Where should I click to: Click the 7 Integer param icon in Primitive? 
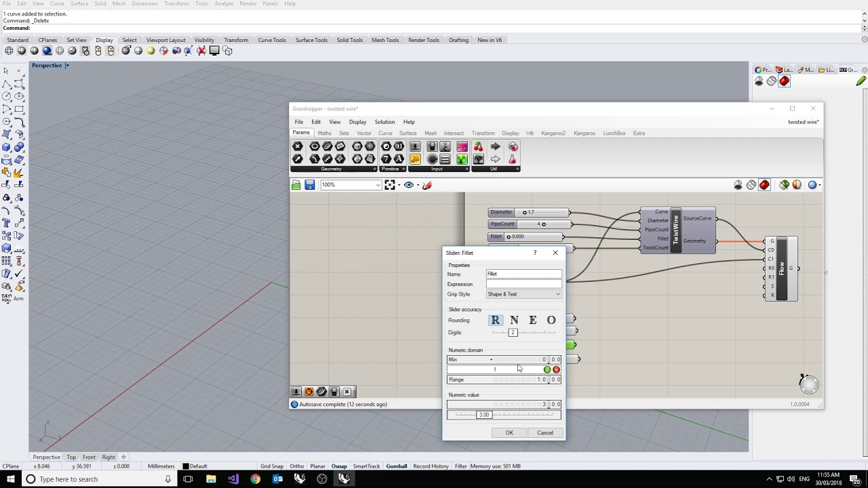(387, 159)
